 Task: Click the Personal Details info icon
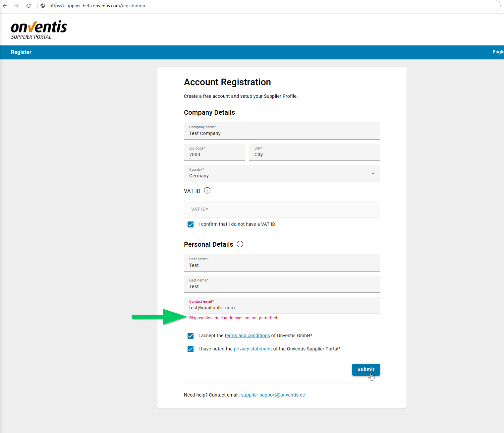[240, 244]
